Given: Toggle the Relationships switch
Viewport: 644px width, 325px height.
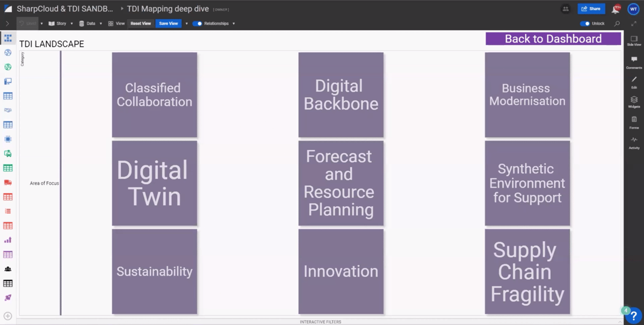Looking at the screenshot, I should [x=197, y=24].
